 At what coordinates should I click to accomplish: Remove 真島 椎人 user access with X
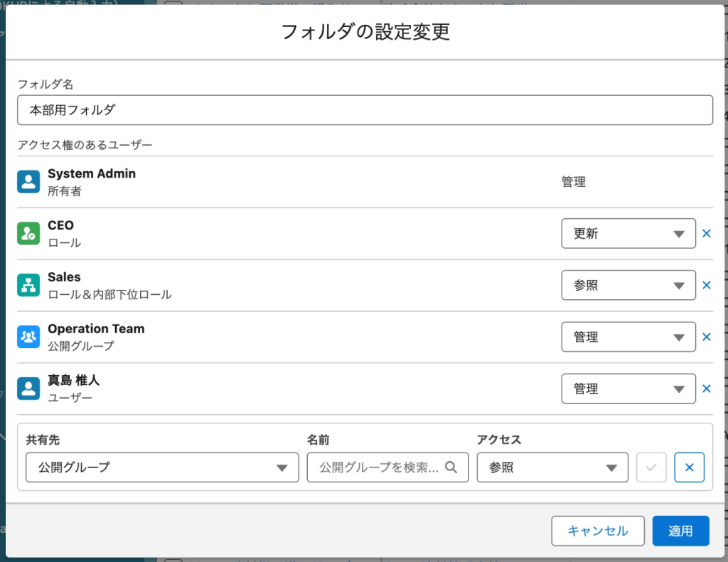(x=706, y=389)
